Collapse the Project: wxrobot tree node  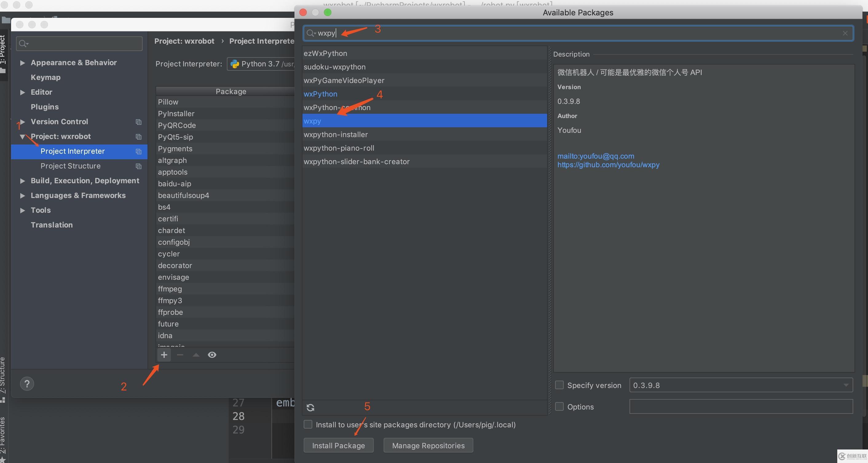click(x=22, y=137)
